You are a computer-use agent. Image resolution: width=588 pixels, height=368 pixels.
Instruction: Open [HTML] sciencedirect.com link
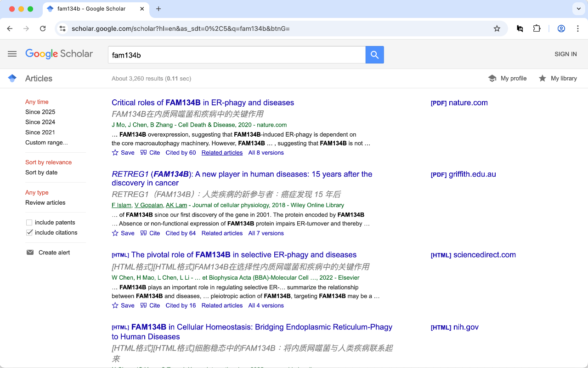pyautogui.click(x=473, y=255)
